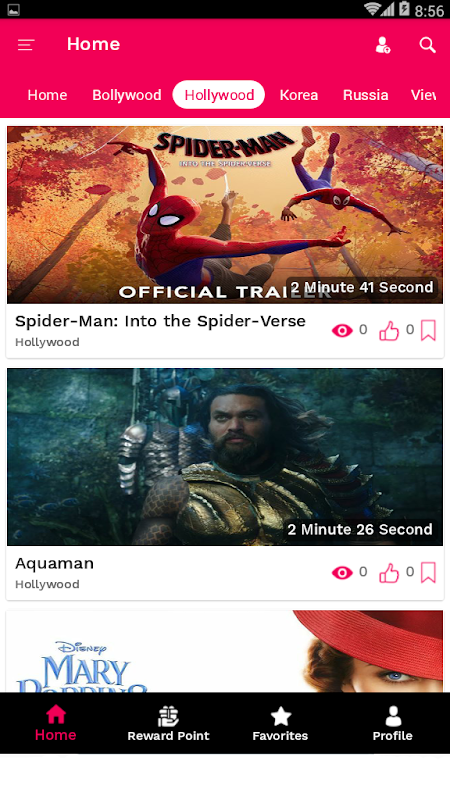Like the Spider-Man trailer with thumbs up

pos(389,331)
